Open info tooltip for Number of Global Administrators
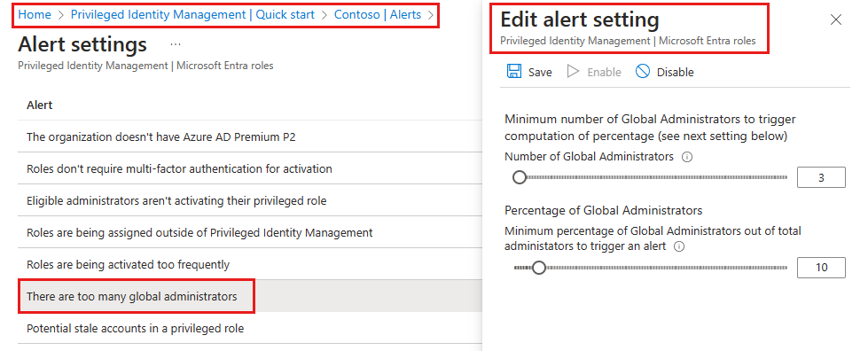The image size is (868, 351). click(x=687, y=157)
